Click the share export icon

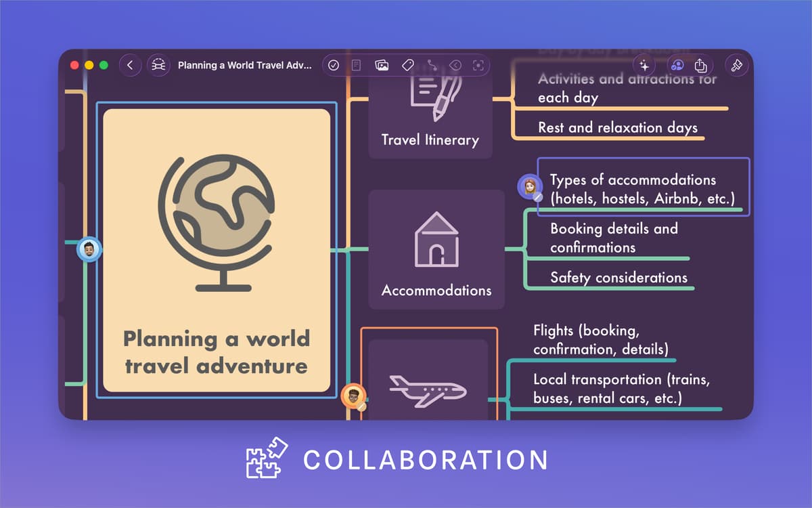(701, 66)
